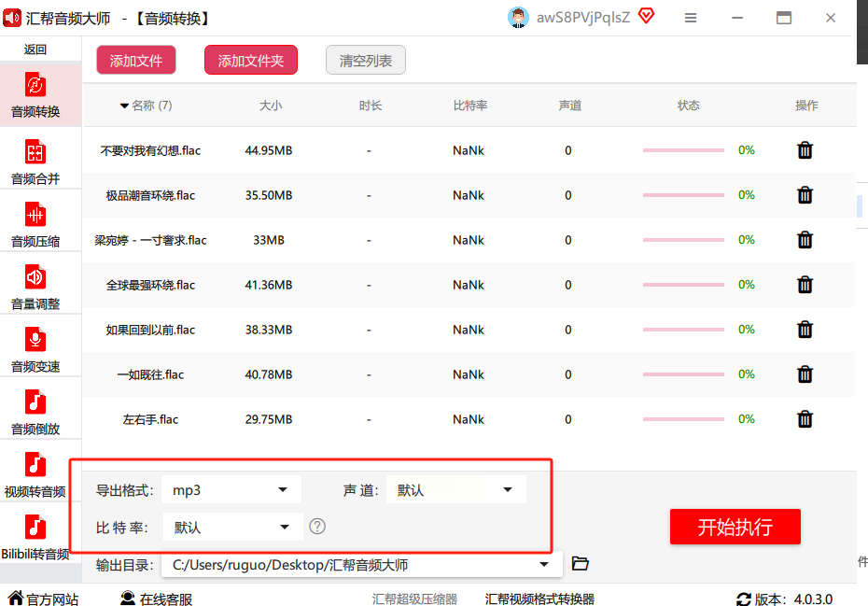Click the 状态 column header
This screenshot has height=606, width=868.
tap(688, 106)
